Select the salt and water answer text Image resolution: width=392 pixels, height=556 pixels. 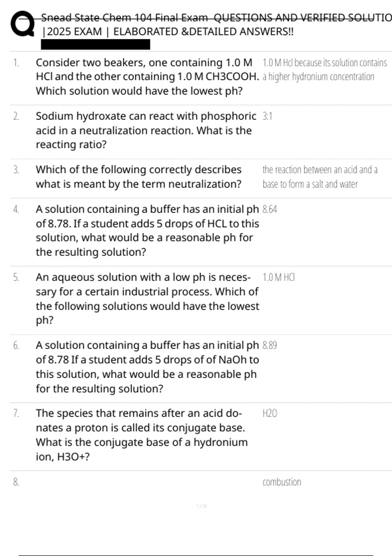[319, 177]
